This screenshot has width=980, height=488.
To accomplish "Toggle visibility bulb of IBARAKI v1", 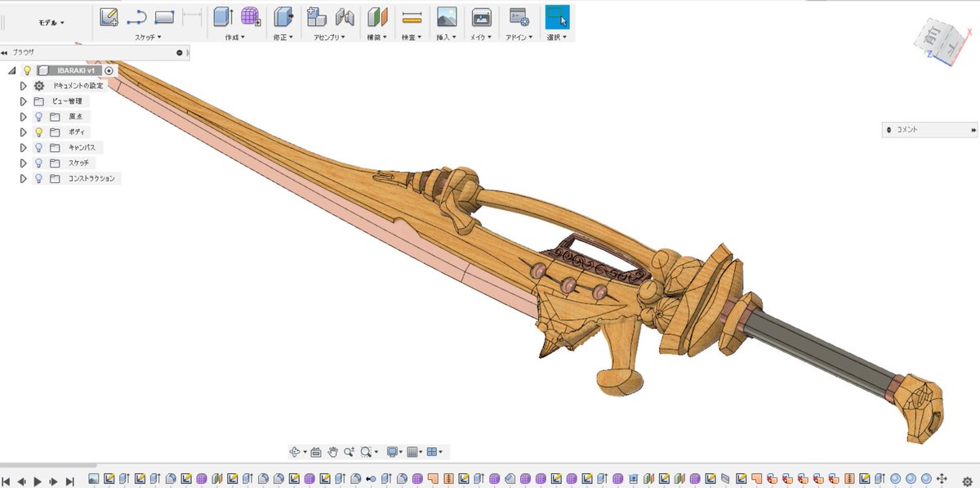I will click(27, 70).
